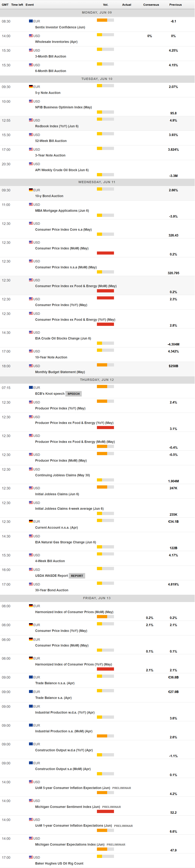Screen dimensions: 195x868
Task: Click the Previous column header
Action: coord(175,5)
